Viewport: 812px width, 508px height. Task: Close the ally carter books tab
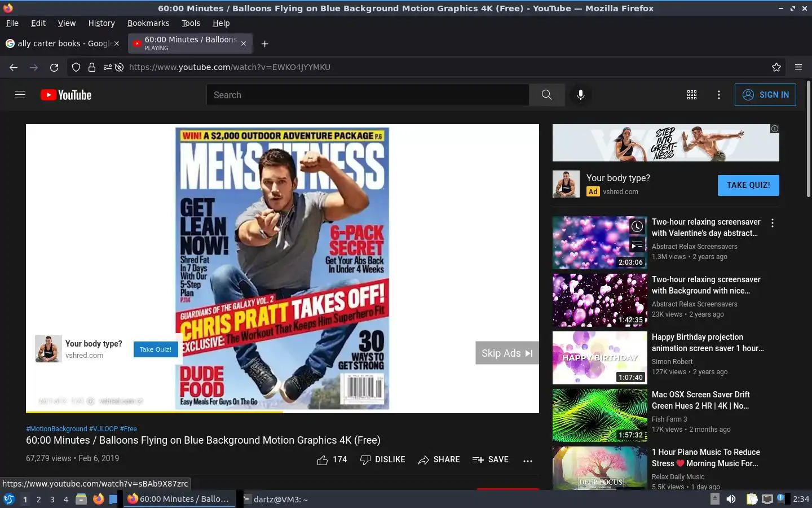point(117,43)
